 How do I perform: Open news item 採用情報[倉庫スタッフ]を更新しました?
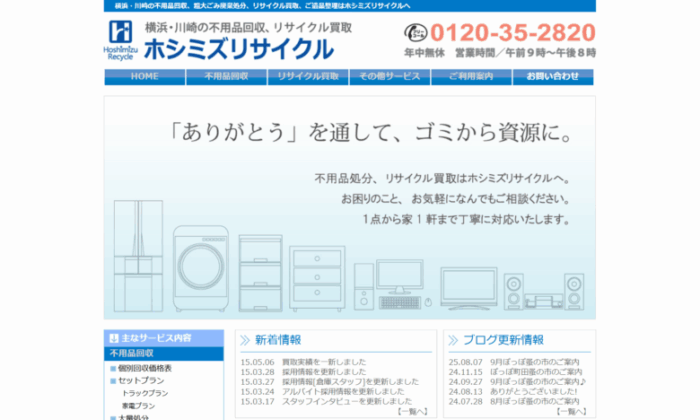pos(350,382)
